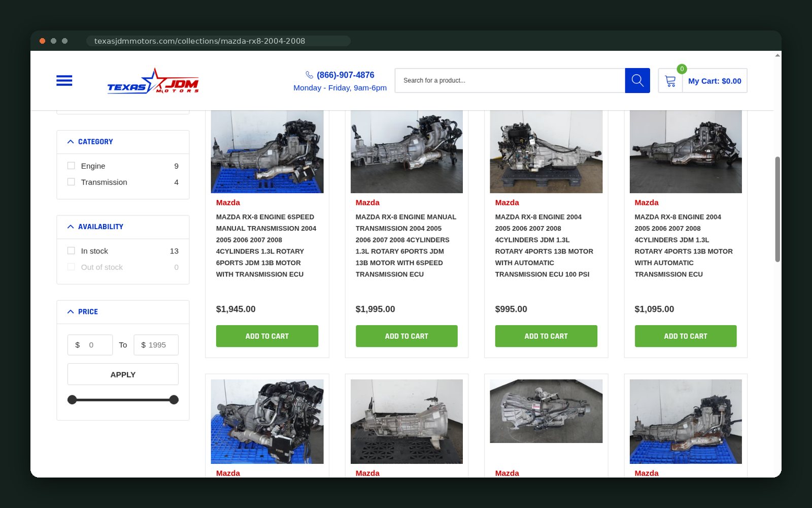Click the $1,945.00 price text
Viewport: 812px width, 508px height.
coord(236,309)
